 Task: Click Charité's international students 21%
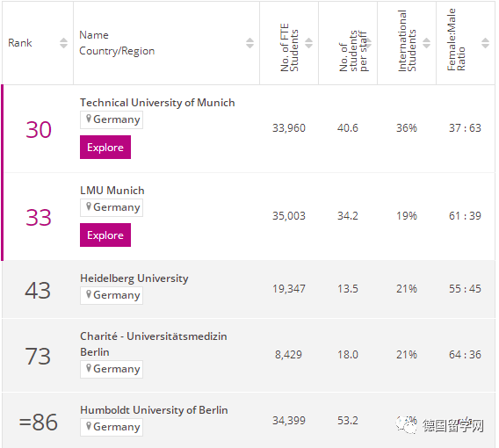[407, 355]
